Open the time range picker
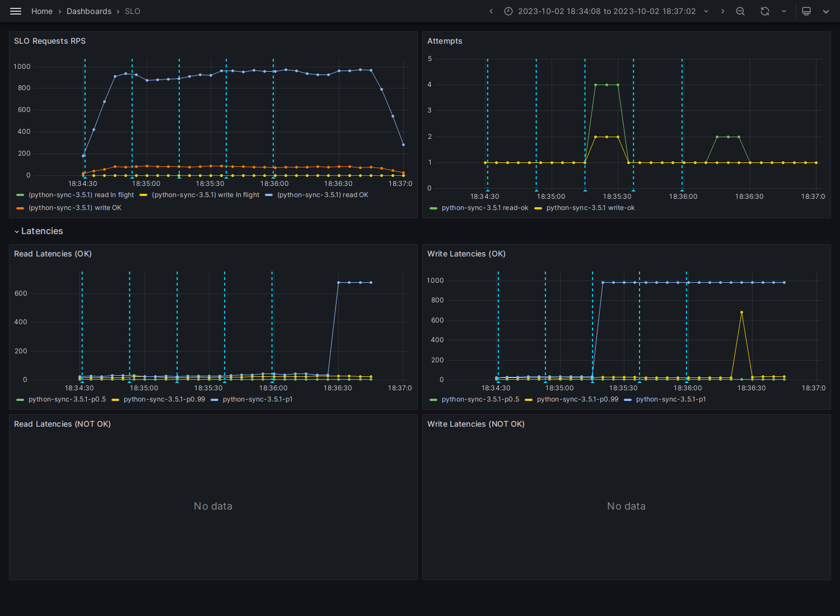 (606, 11)
